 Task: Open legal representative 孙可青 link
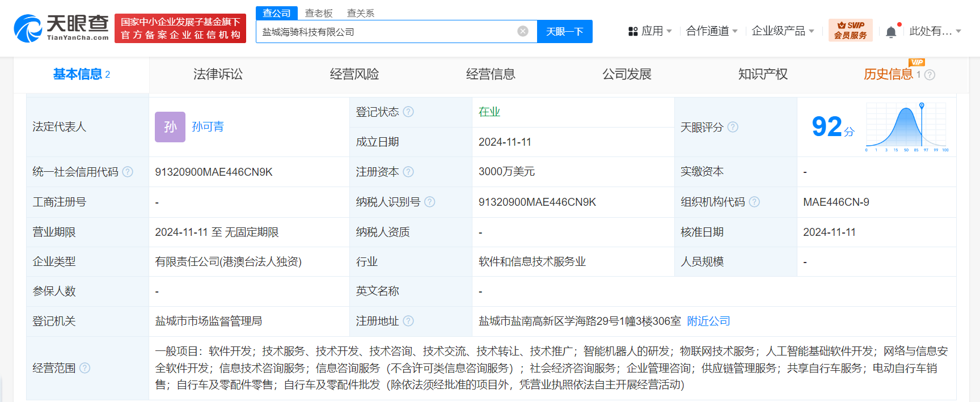point(208,126)
